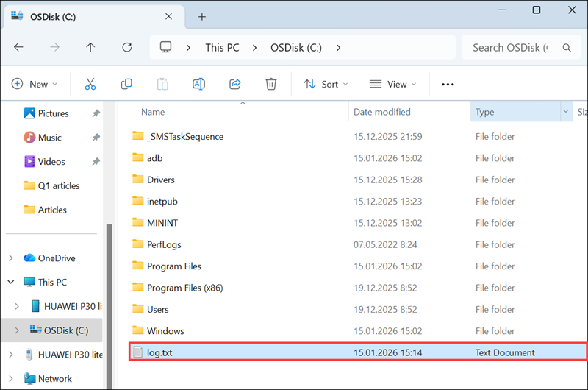The width and height of the screenshot is (588, 390).
Task: Expand the Network tree node
Action: (11, 379)
